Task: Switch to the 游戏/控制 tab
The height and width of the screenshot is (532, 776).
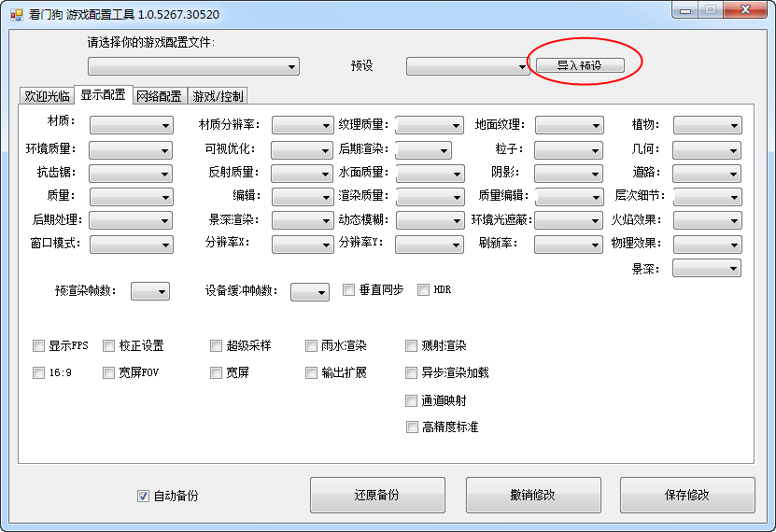Action: click(218, 96)
